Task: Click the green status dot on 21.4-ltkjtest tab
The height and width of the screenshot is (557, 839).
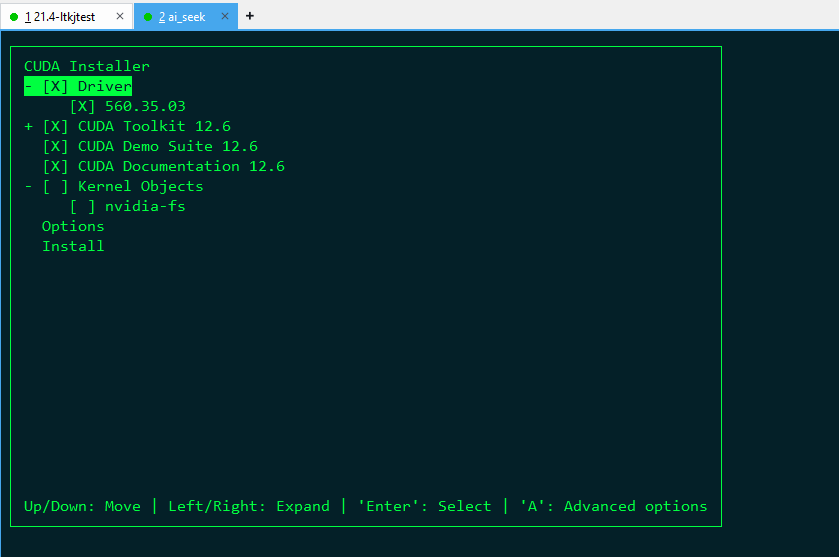Action: pyautogui.click(x=14, y=17)
